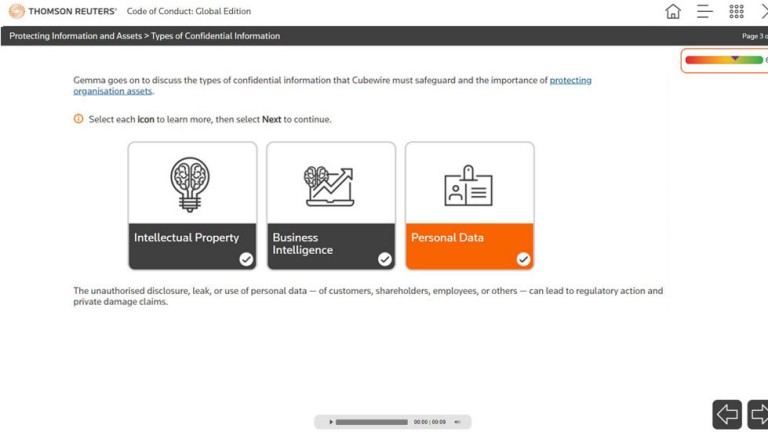The image size is (768, 432).
Task: Click the laptop growth chart icon
Action: 330,185
